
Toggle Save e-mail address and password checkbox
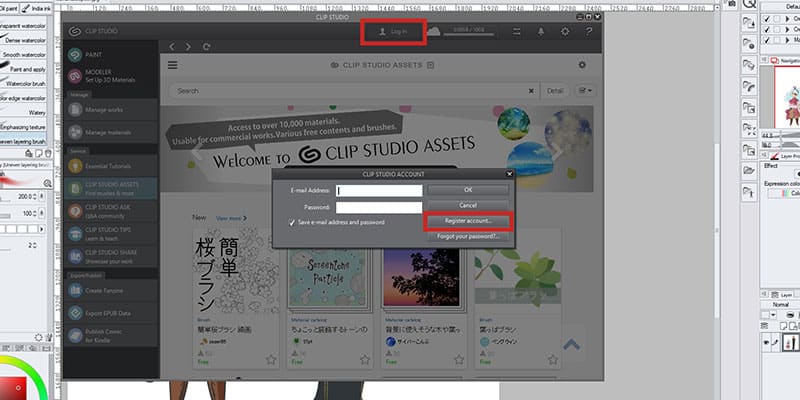292,223
